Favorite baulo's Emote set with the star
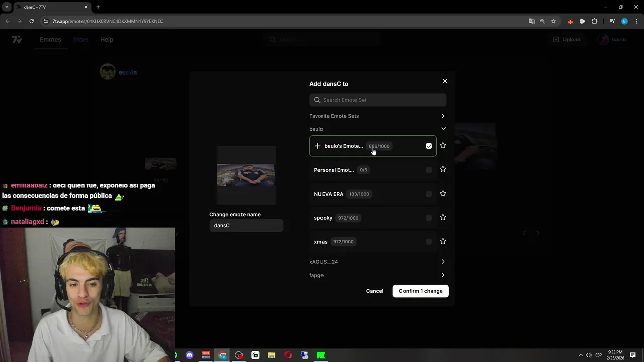 click(x=443, y=146)
